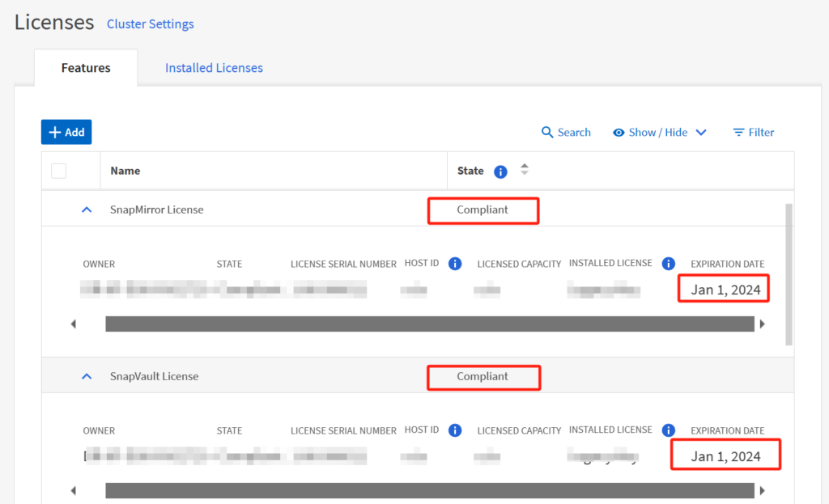Click left scroll arrow in SnapVault details
The width and height of the screenshot is (829, 504).
tap(74, 491)
